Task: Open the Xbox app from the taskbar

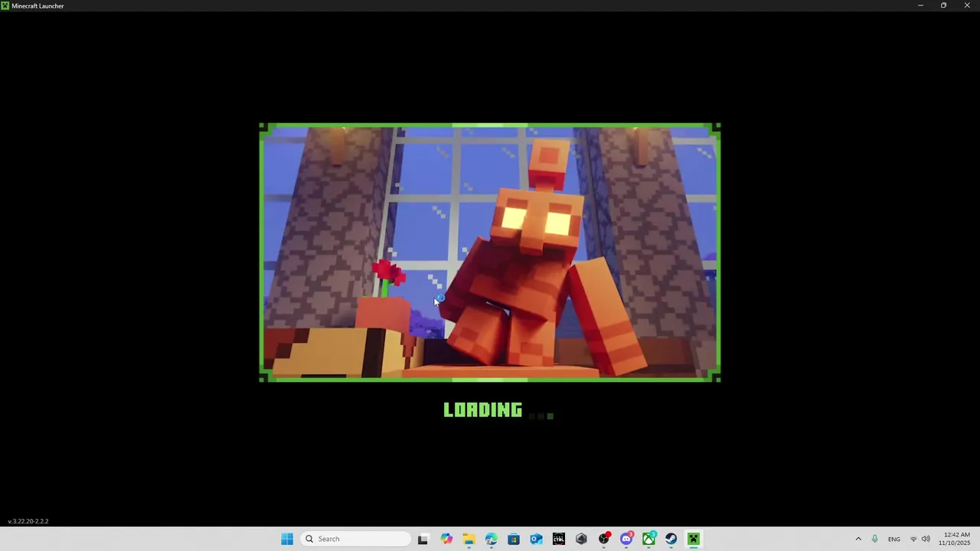Action: pos(648,539)
